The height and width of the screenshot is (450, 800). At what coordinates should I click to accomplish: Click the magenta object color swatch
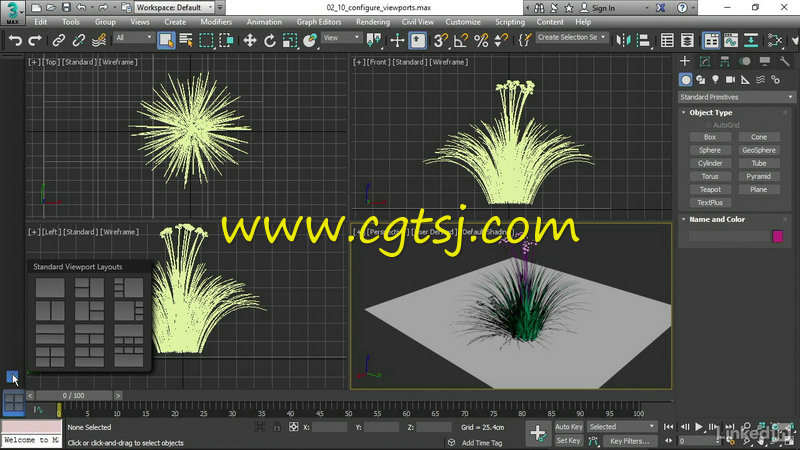coord(778,236)
